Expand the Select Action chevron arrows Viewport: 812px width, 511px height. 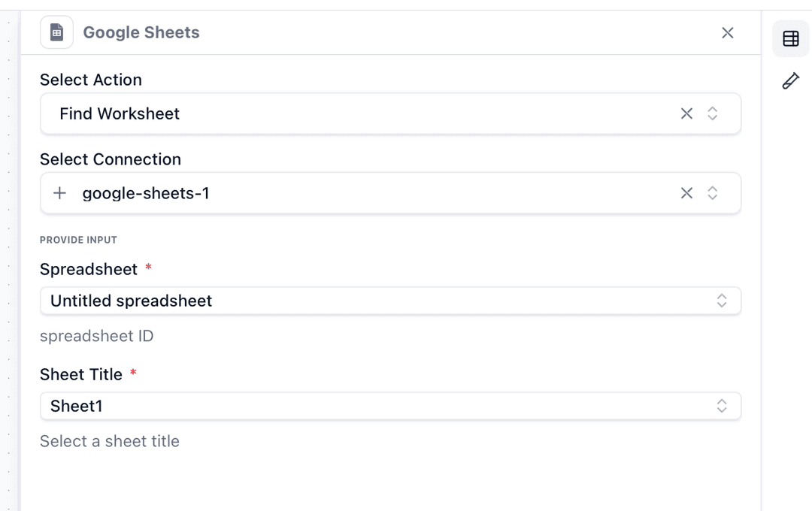coord(712,113)
